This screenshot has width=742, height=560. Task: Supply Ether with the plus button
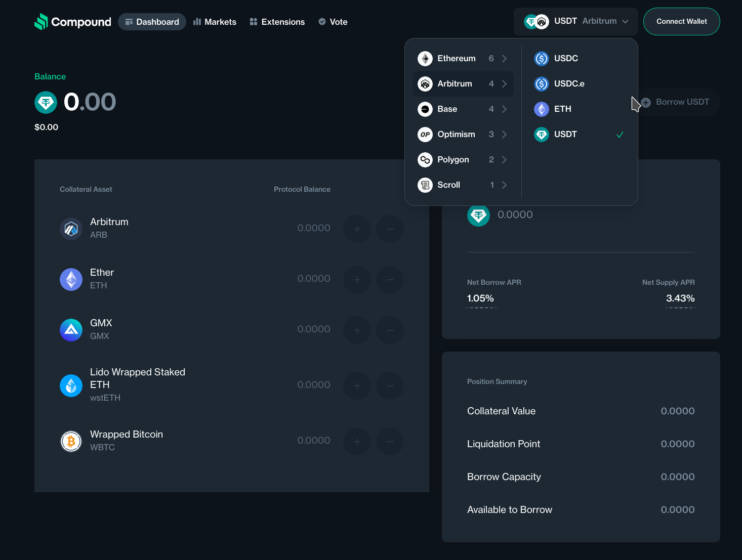[357, 279]
